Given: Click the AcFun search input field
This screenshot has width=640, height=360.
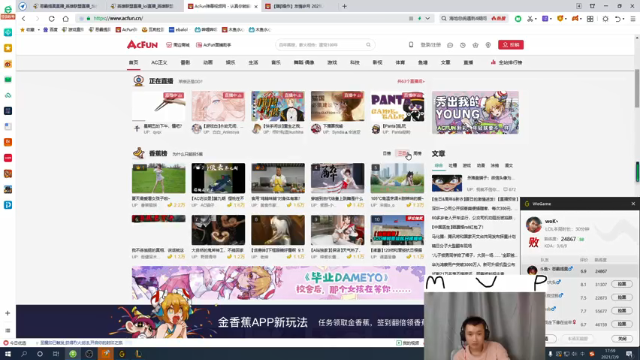Looking at the screenshot, I should coord(320,44).
